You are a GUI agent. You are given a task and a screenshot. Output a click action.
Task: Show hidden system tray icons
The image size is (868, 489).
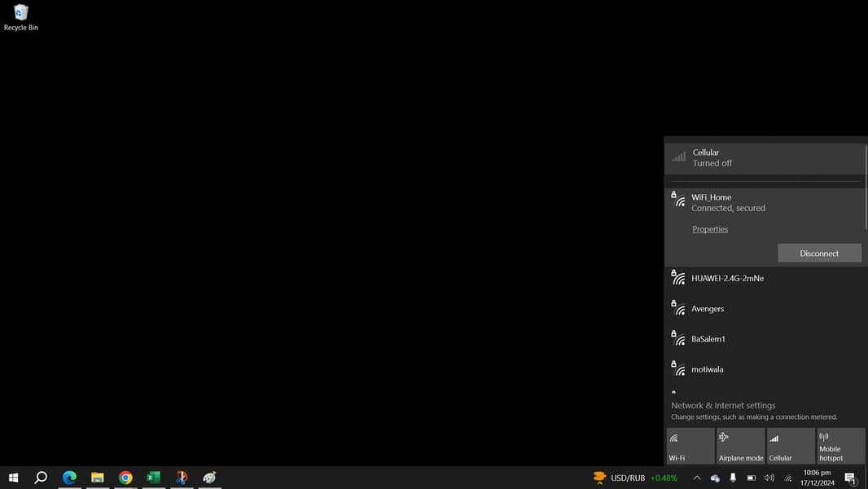pos(697,478)
